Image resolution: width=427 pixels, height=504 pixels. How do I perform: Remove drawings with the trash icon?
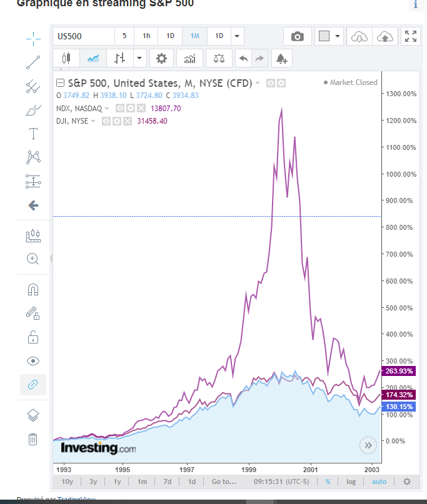pos(33,439)
